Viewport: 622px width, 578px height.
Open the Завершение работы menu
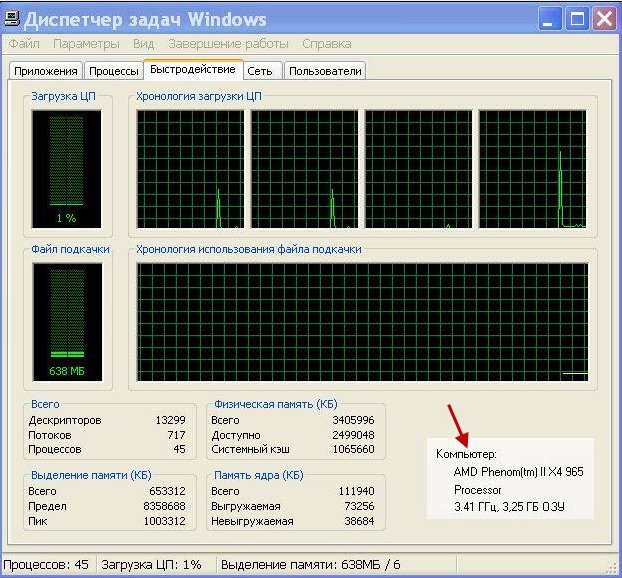click(228, 44)
